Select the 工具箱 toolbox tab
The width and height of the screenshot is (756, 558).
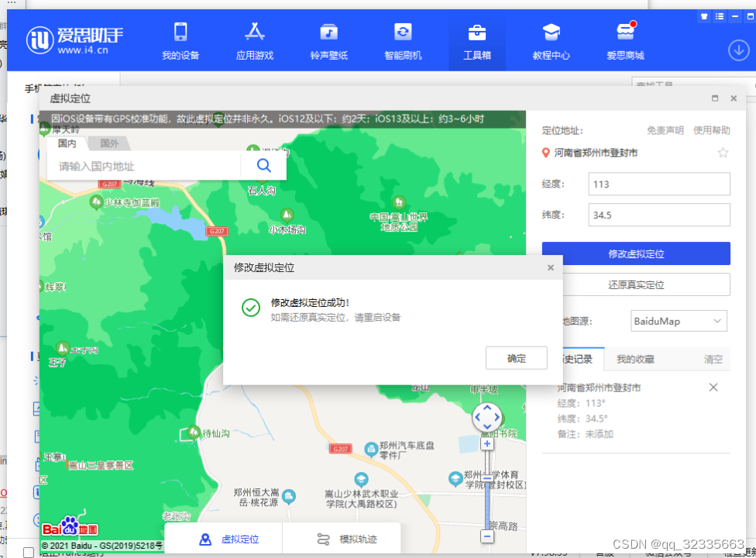point(477,41)
